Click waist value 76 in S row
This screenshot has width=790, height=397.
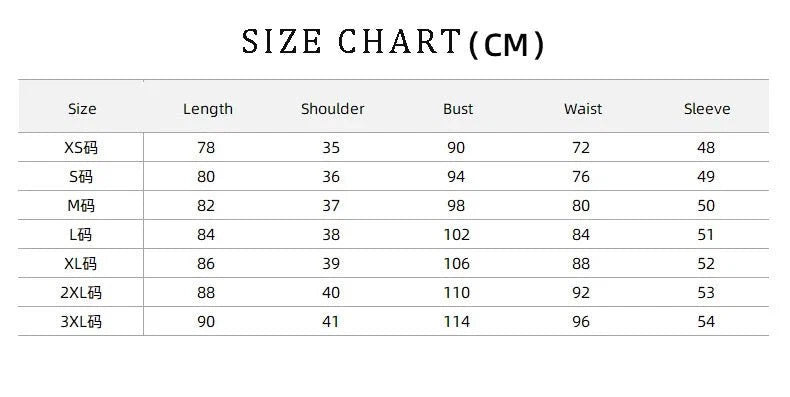point(581,177)
